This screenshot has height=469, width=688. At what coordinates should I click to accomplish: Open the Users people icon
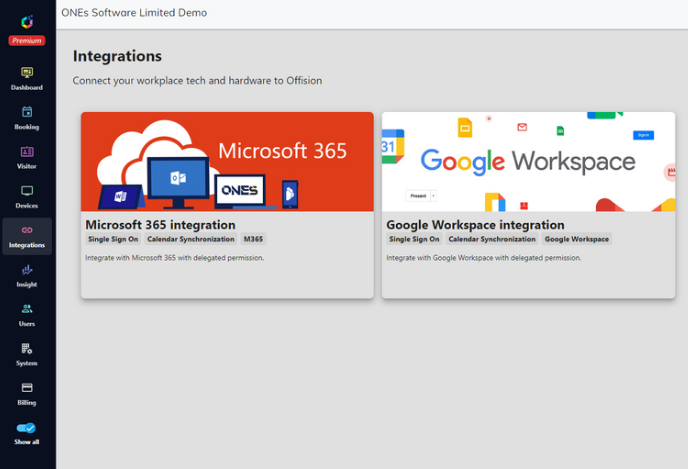click(x=27, y=309)
